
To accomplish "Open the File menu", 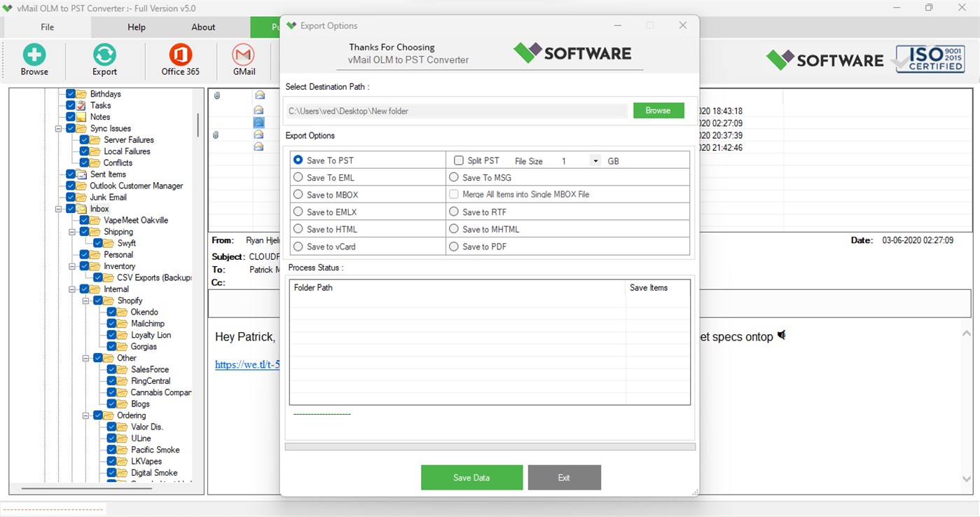I will (x=46, y=27).
